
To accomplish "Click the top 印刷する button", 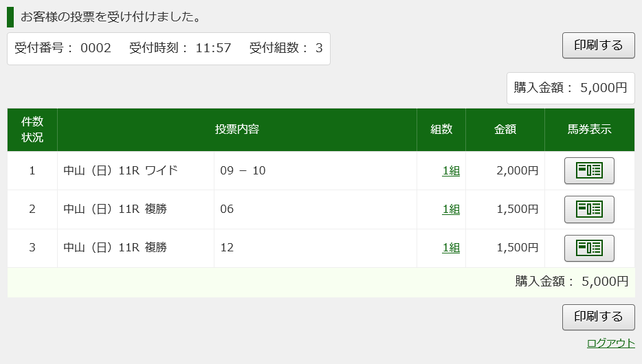I will [x=598, y=45].
